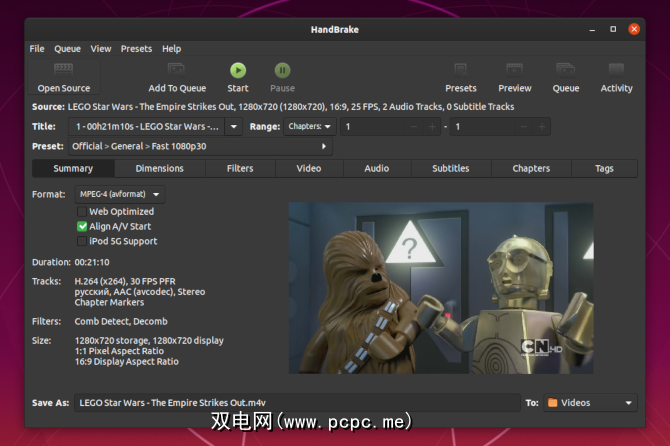670x446 pixels.
Task: Click the 'Chapter Markers' track text
Action: coord(109,302)
